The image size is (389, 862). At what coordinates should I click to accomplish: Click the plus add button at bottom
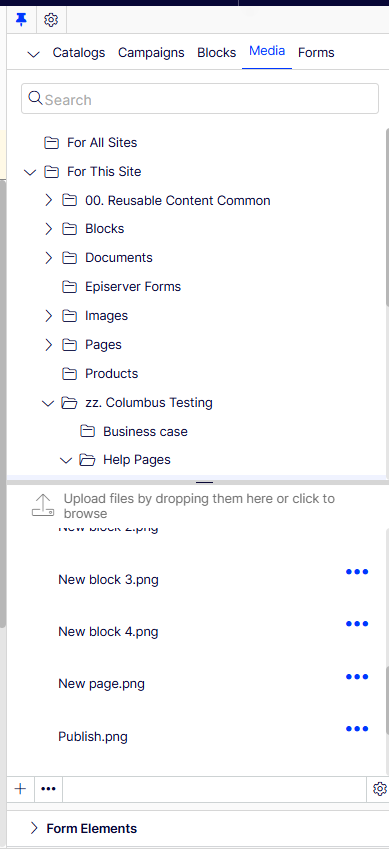coord(20,789)
